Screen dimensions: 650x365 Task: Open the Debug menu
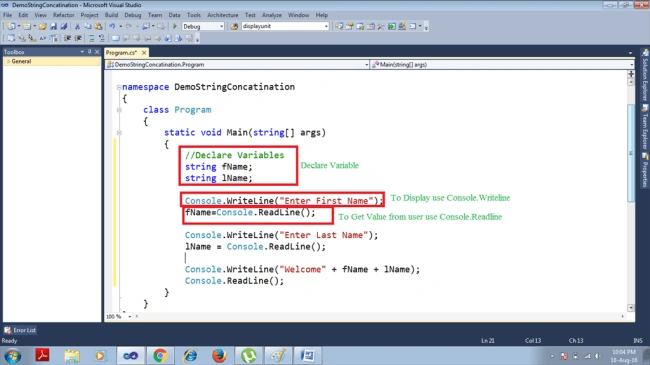click(133, 15)
